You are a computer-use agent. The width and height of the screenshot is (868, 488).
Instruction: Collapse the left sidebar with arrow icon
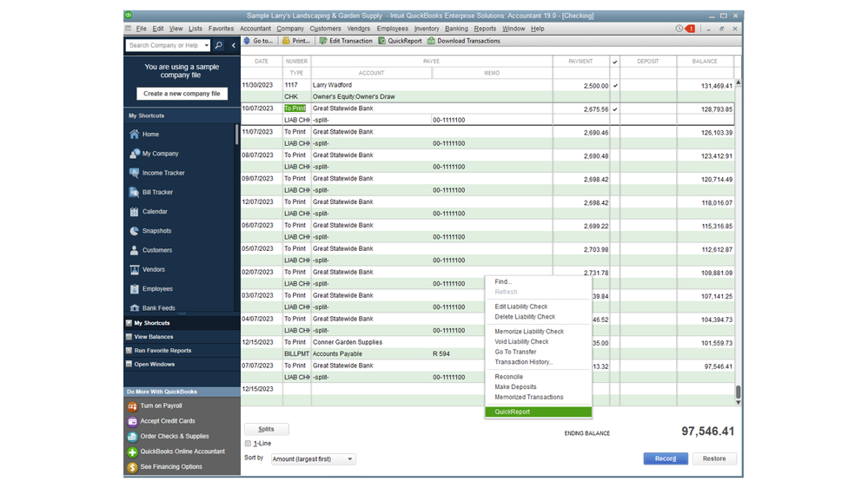pyautogui.click(x=234, y=45)
